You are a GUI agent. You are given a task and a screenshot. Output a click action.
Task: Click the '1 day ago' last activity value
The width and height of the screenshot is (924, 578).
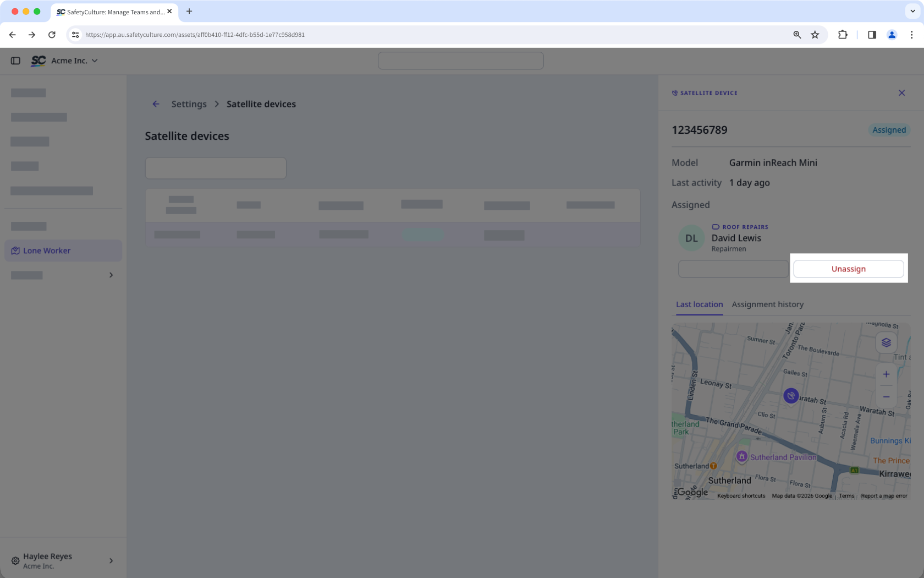[x=749, y=183]
